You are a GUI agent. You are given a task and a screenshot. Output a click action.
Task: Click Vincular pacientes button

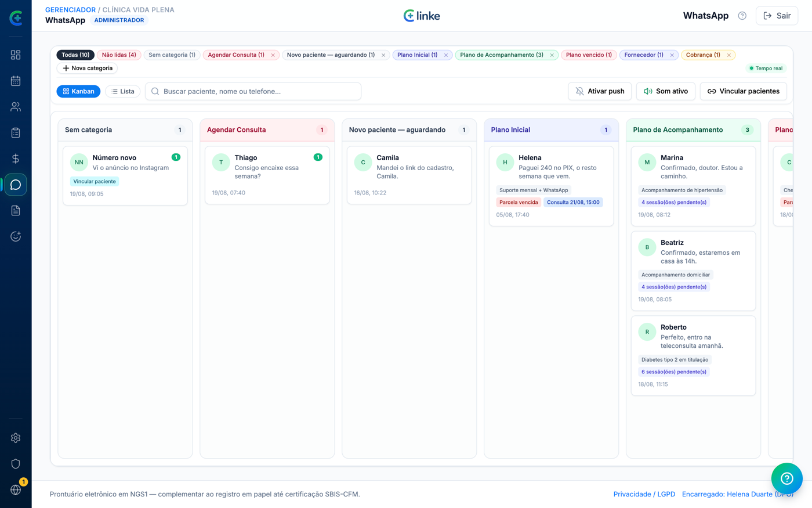point(744,91)
